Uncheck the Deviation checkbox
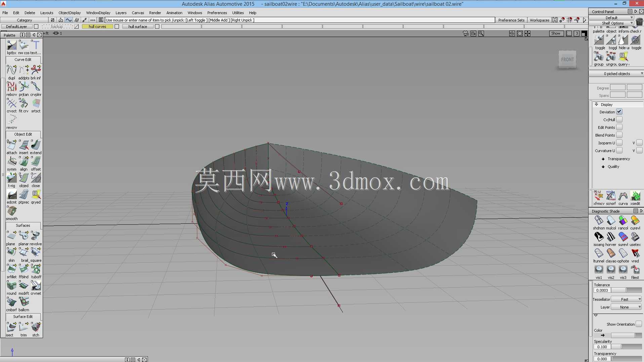This screenshot has width=644, height=362. pyautogui.click(x=619, y=112)
